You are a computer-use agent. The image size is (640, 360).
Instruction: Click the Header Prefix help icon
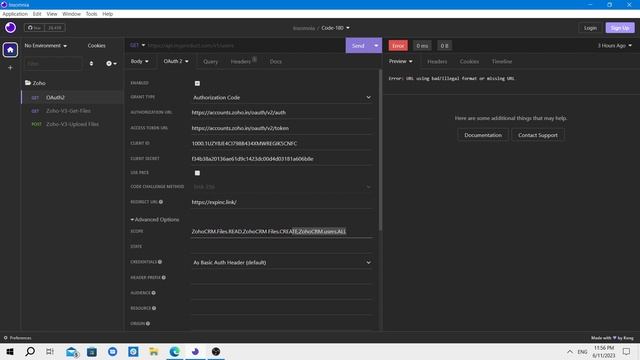(x=164, y=278)
